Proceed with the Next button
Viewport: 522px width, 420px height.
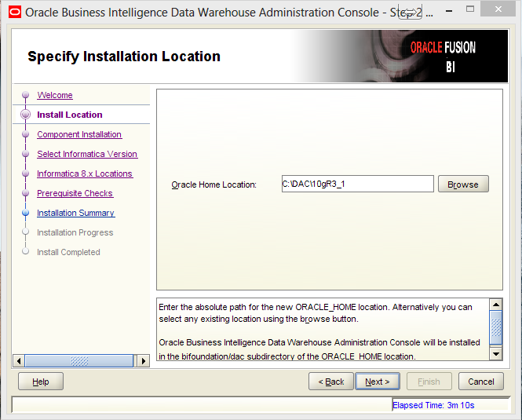click(378, 382)
